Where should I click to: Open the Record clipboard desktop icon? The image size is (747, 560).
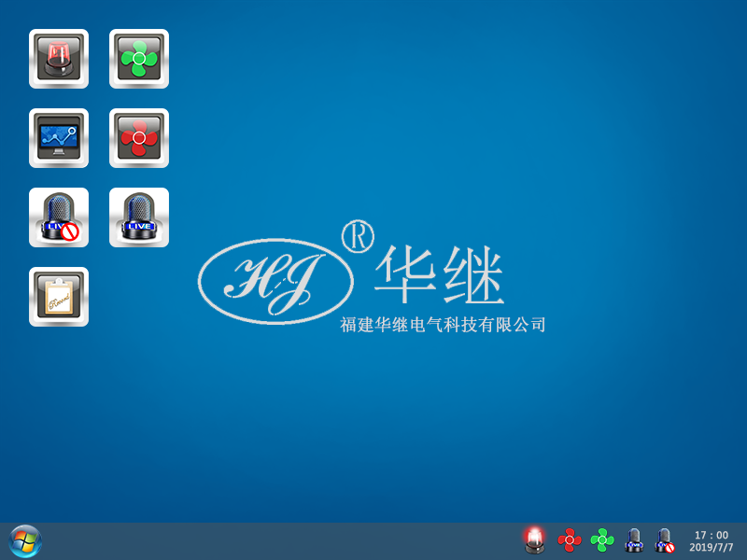click(59, 297)
